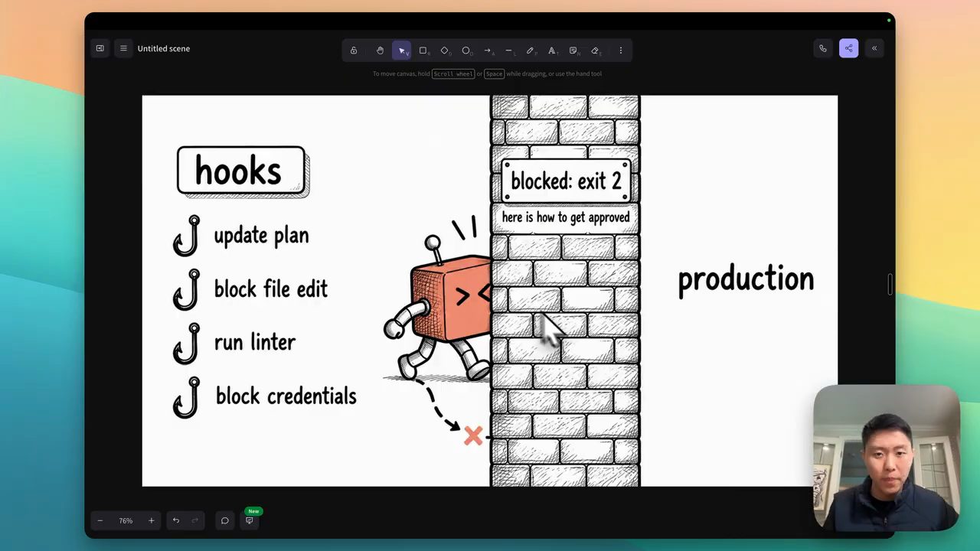
Task: Open the comments speech bubble
Action: [x=224, y=520]
